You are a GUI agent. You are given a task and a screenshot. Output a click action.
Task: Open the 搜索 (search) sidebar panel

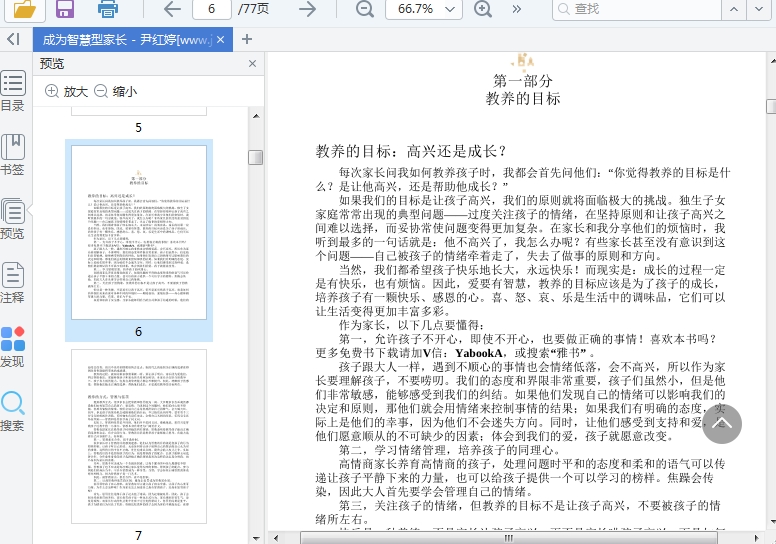[13, 411]
